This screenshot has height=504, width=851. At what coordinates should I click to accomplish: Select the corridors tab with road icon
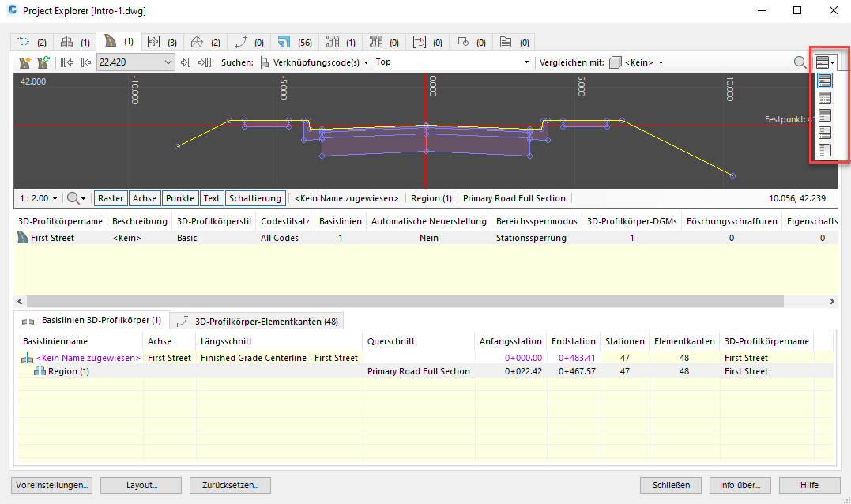[x=119, y=41]
